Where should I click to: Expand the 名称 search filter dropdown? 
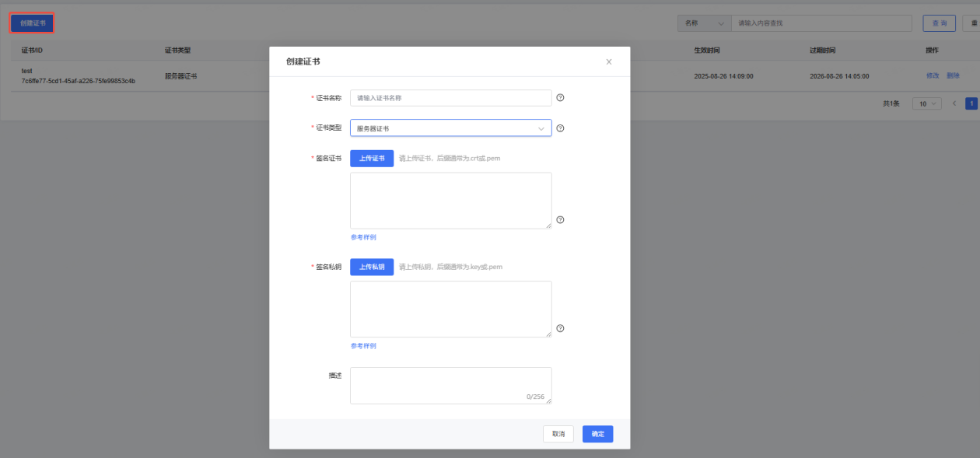pos(704,23)
